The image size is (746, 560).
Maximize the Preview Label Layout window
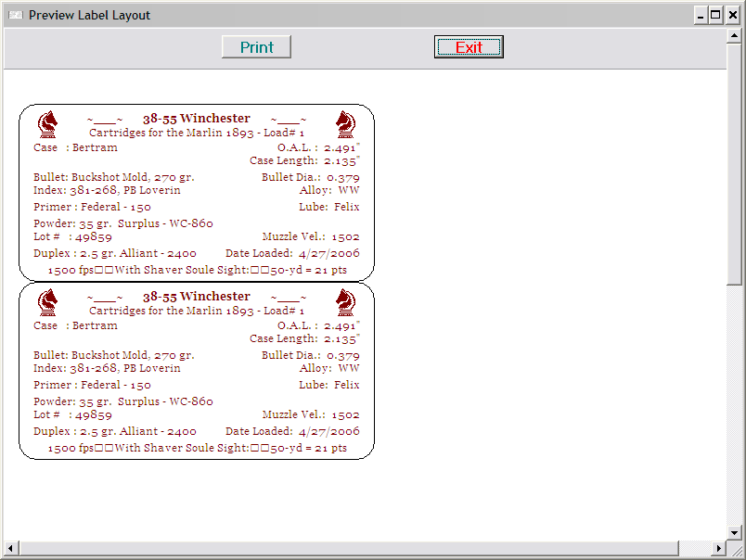pyautogui.click(x=715, y=15)
